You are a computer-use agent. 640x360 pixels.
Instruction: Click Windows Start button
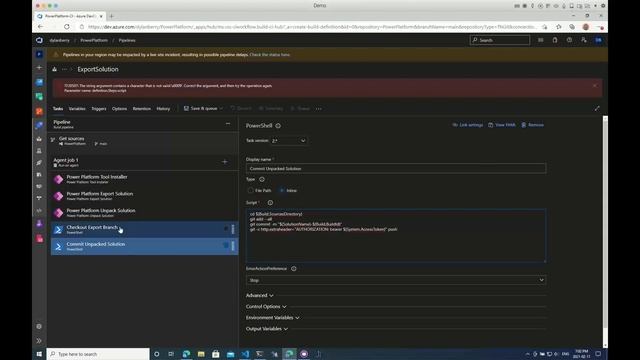pyautogui.click(x=39, y=354)
